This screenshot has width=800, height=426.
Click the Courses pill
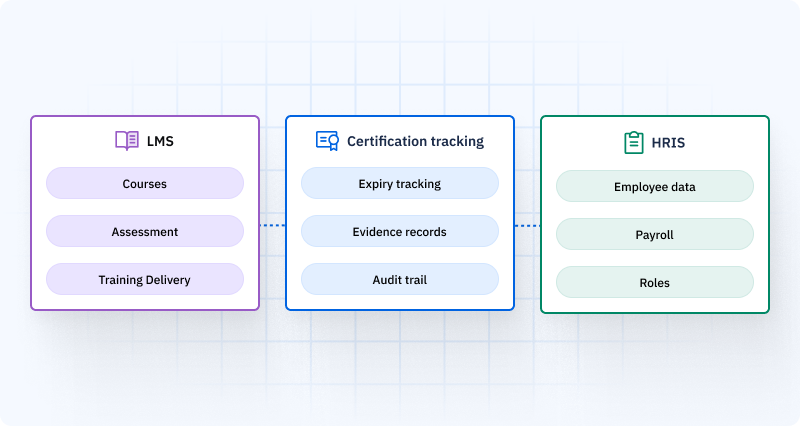click(145, 184)
